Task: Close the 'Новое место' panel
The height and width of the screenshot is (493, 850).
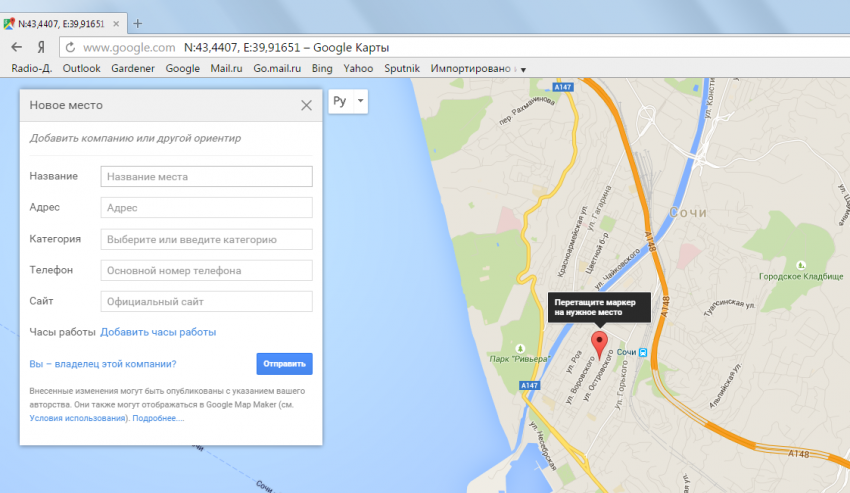Action: pyautogui.click(x=306, y=105)
